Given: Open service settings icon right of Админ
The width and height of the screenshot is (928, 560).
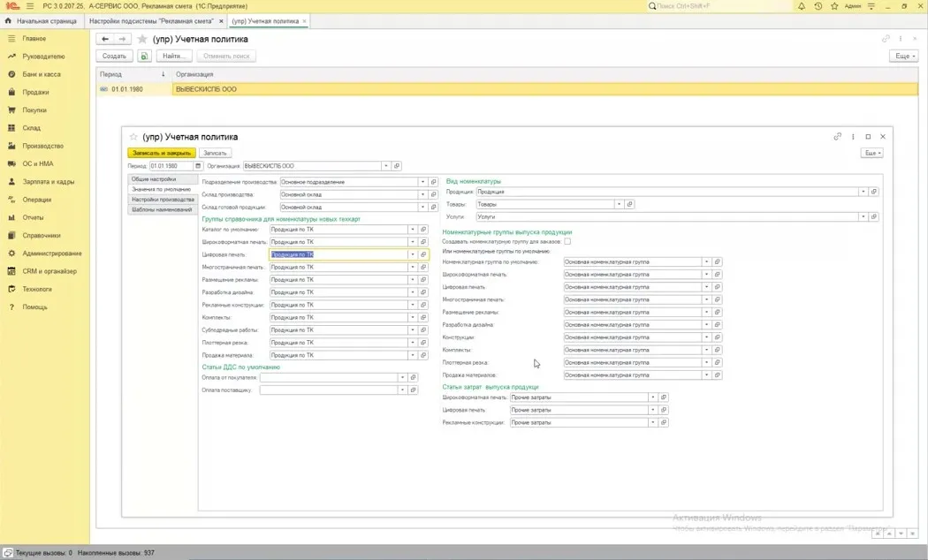Looking at the screenshot, I should point(871,6).
